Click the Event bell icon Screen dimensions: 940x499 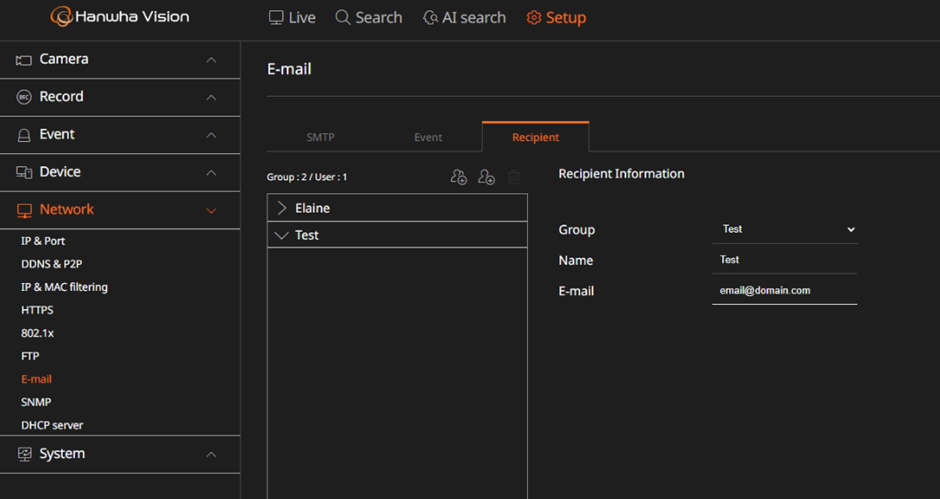click(23, 135)
